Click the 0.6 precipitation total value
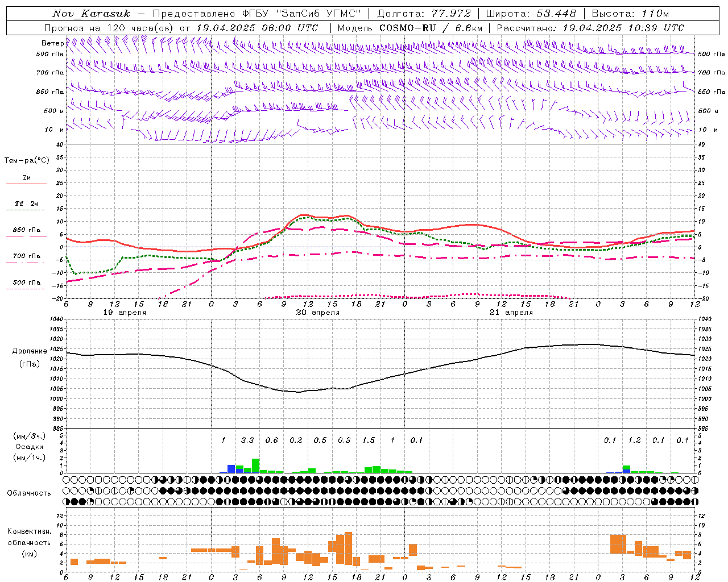This screenshot has width=728, height=582. pos(272,440)
